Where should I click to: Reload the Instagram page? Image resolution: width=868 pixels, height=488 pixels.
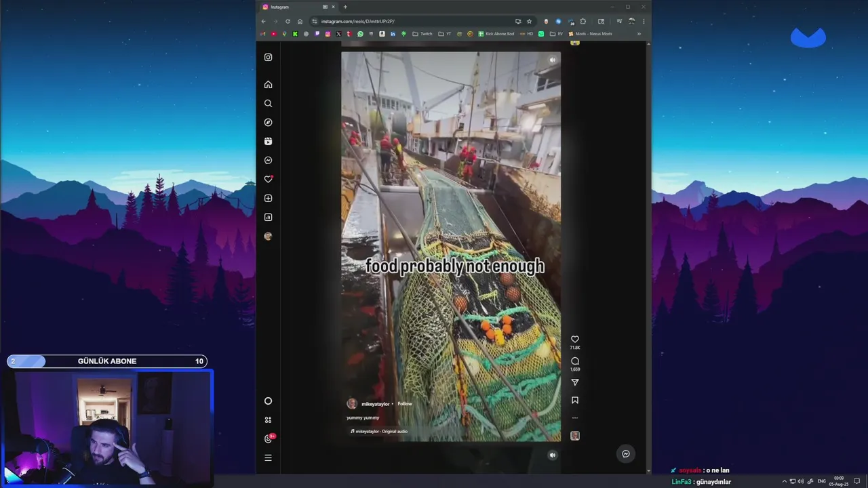coord(288,21)
